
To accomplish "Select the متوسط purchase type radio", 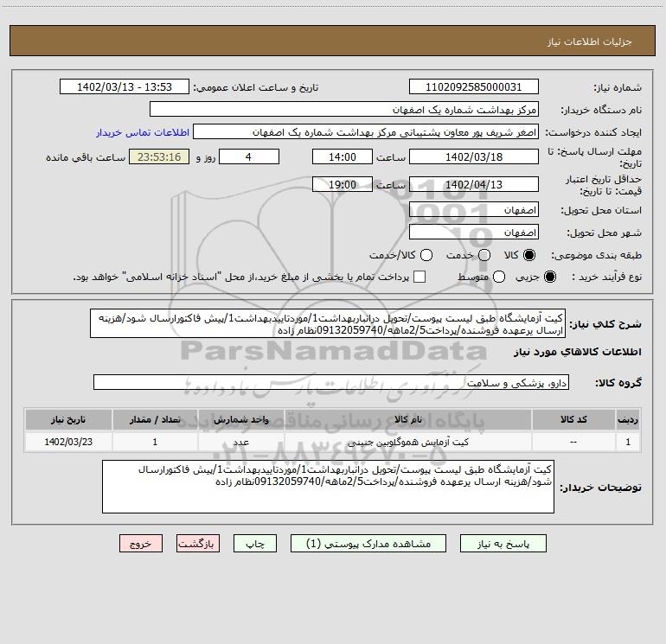I will (x=499, y=277).
